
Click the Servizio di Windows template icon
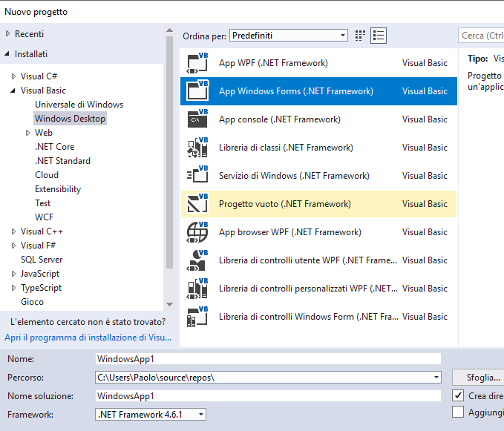[197, 176]
